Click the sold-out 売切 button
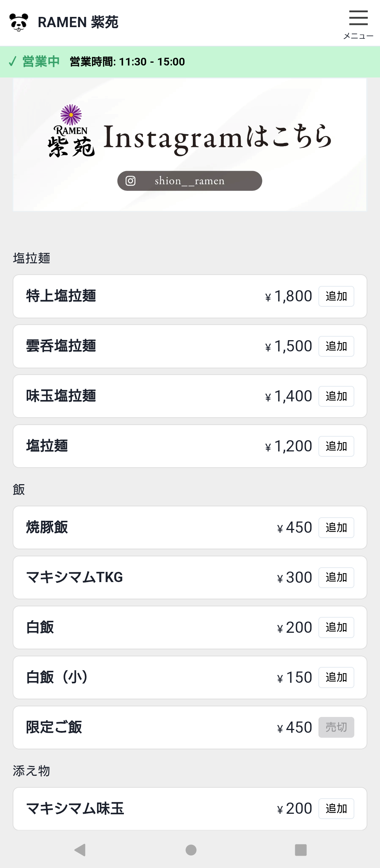Viewport: 380px width, 868px height. [336, 728]
